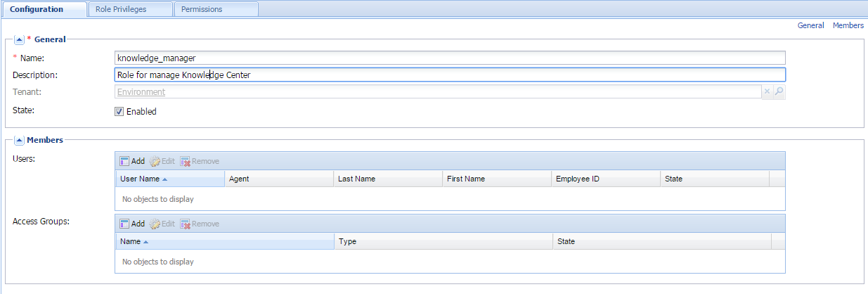Screen dimensions: 868x294
Task: Collapse the General section
Action: tap(19, 39)
